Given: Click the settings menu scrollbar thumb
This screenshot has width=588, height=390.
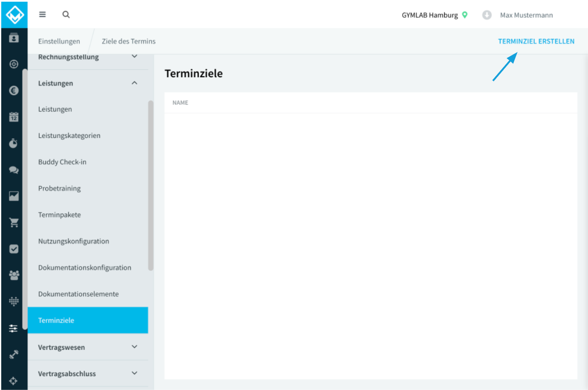Looking at the screenshot, I should (x=151, y=185).
